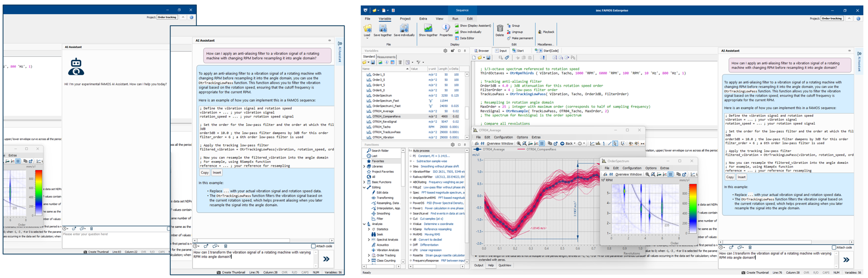The image size is (868, 278).
Task: Open Extras menu in OrderSpectrum window
Action: pos(664,168)
